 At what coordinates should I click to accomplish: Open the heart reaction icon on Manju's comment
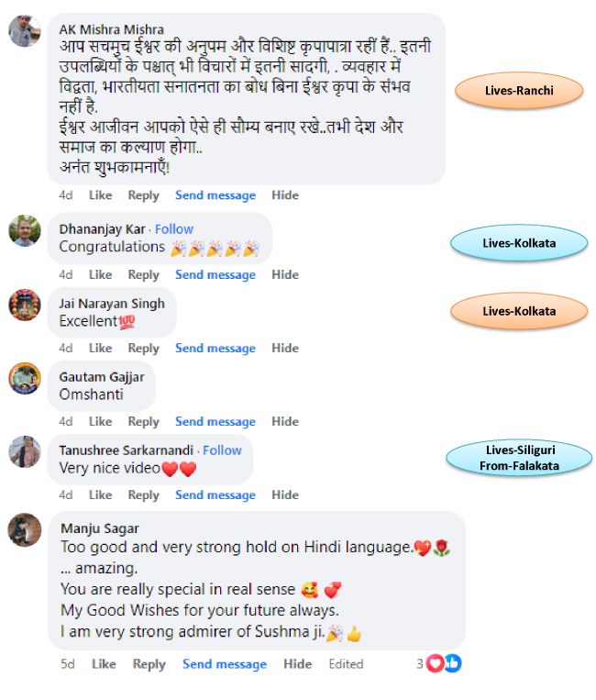tap(435, 663)
